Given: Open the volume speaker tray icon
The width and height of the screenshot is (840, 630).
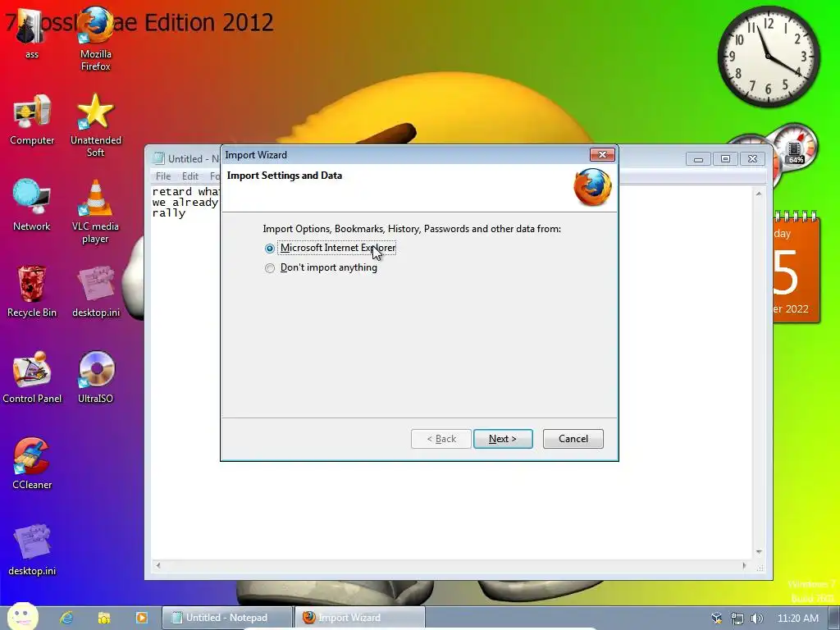Looking at the screenshot, I should point(756,619).
